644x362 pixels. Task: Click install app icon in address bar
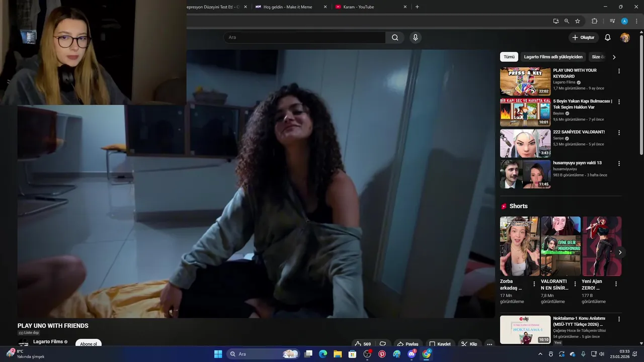(x=555, y=21)
